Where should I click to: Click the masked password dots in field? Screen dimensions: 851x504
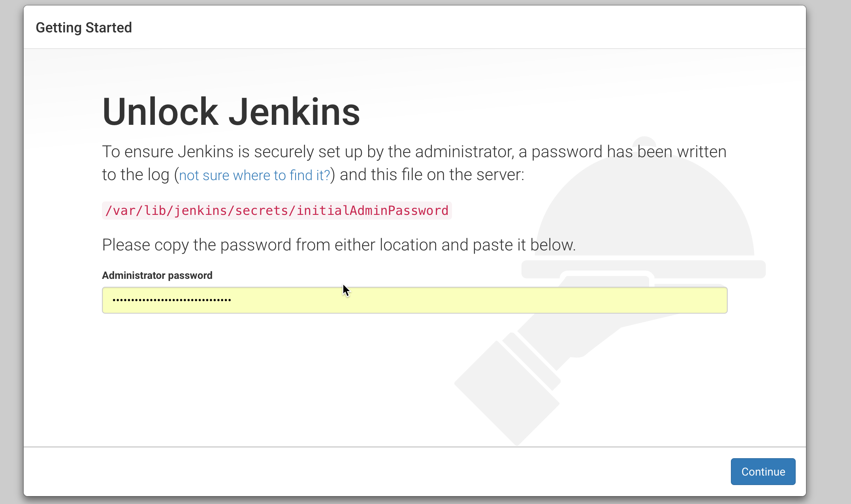171,300
